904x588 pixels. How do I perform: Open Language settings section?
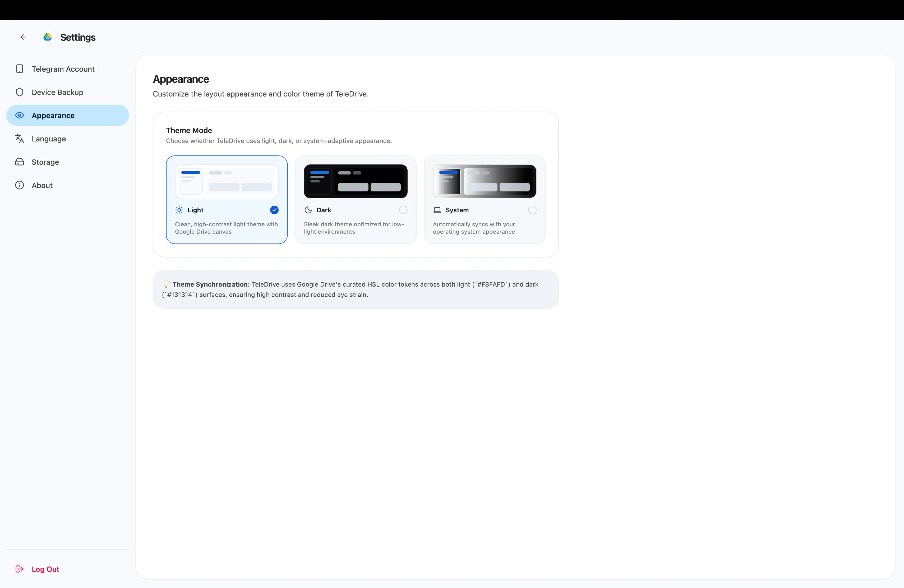68,139
